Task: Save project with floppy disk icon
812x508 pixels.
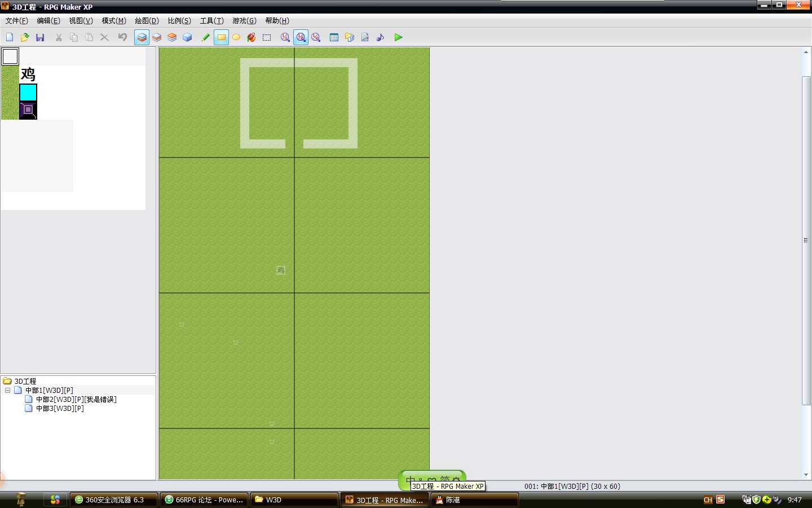Action: 40,37
